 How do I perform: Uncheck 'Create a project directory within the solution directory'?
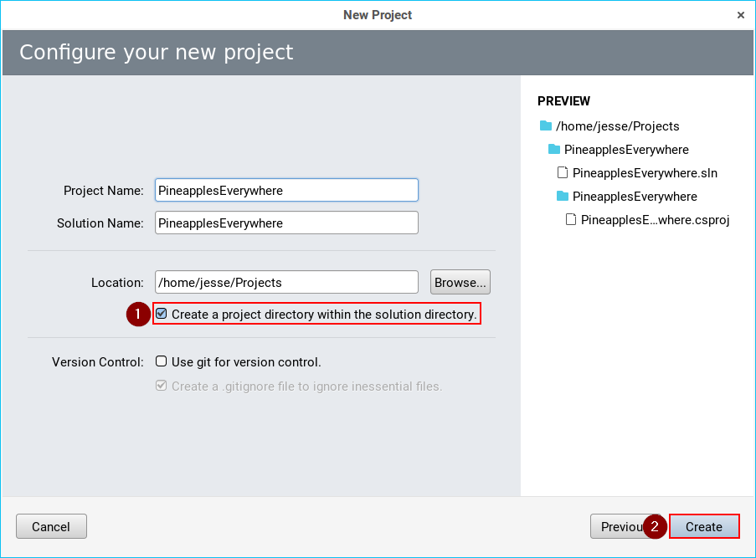pos(162,315)
